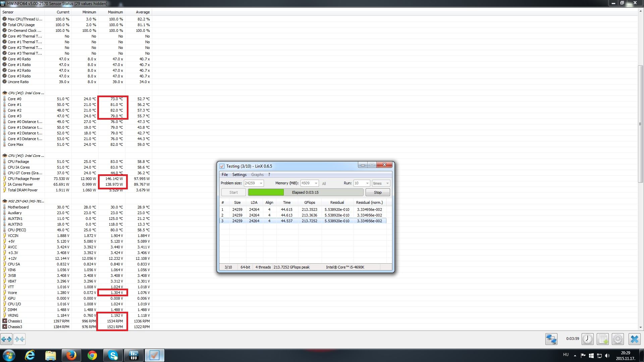Screen dimensions: 644x362
Task: Select the Vcore sensor row
Action: [76, 293]
